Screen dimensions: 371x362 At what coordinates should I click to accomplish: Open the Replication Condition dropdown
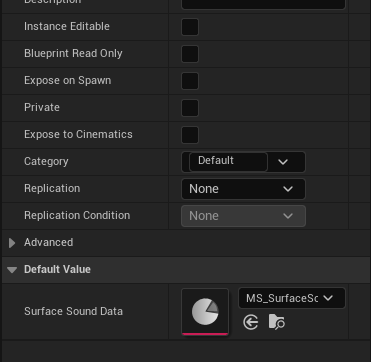click(x=243, y=216)
